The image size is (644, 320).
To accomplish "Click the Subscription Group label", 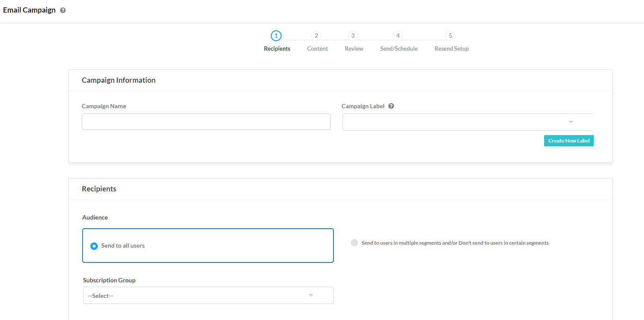I will click(x=109, y=280).
